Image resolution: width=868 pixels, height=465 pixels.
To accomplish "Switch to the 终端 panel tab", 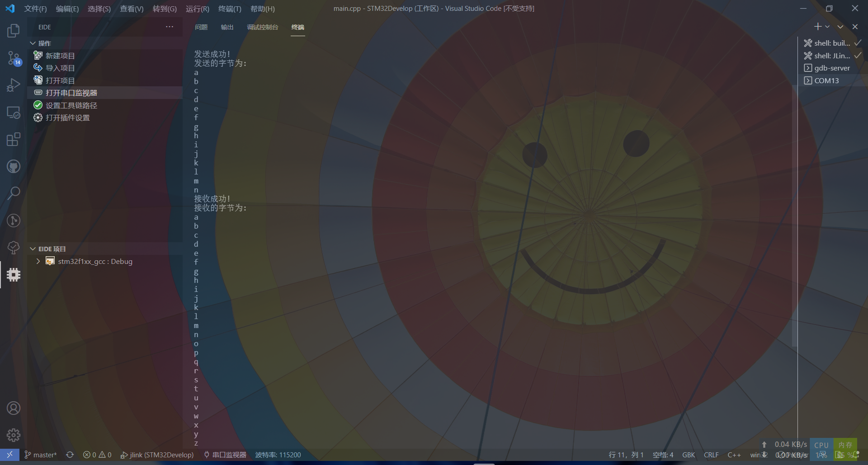I will [298, 27].
